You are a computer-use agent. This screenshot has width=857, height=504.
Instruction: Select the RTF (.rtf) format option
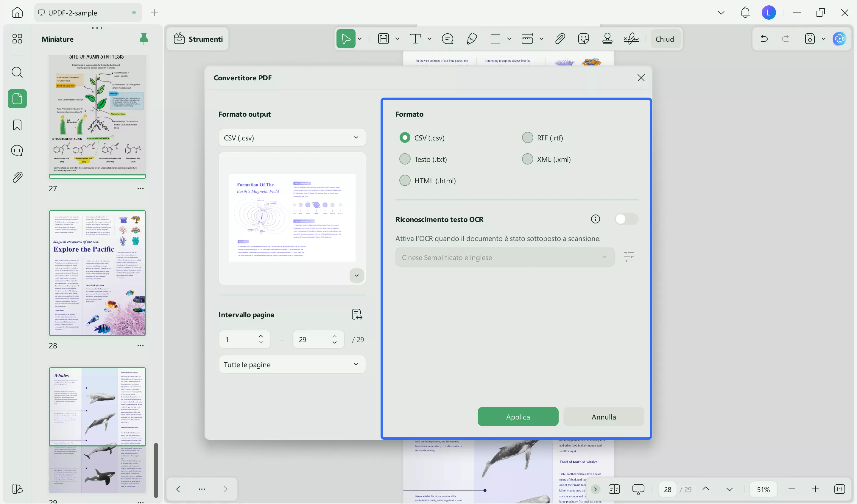527,138
